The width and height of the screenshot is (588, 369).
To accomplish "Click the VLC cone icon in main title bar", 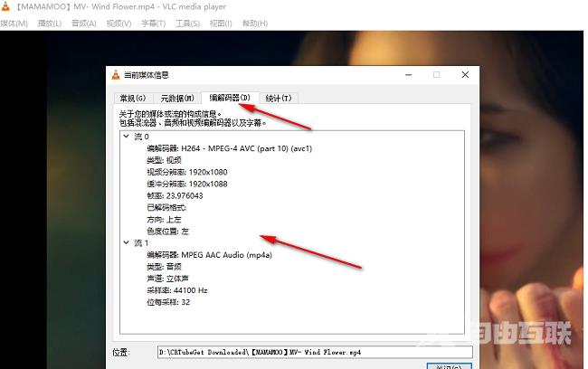I will pyautogui.click(x=5, y=7).
